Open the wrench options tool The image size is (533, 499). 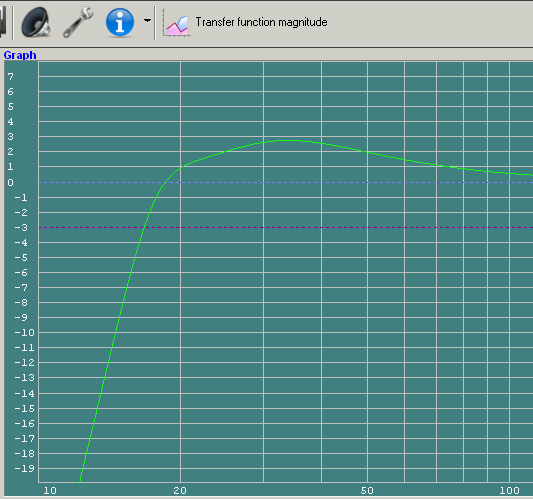click(x=78, y=22)
